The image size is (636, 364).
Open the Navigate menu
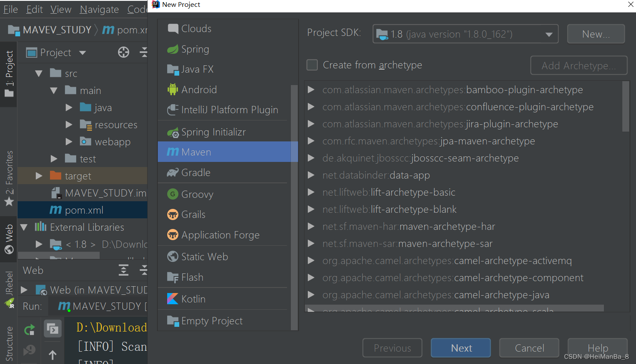[100, 9]
